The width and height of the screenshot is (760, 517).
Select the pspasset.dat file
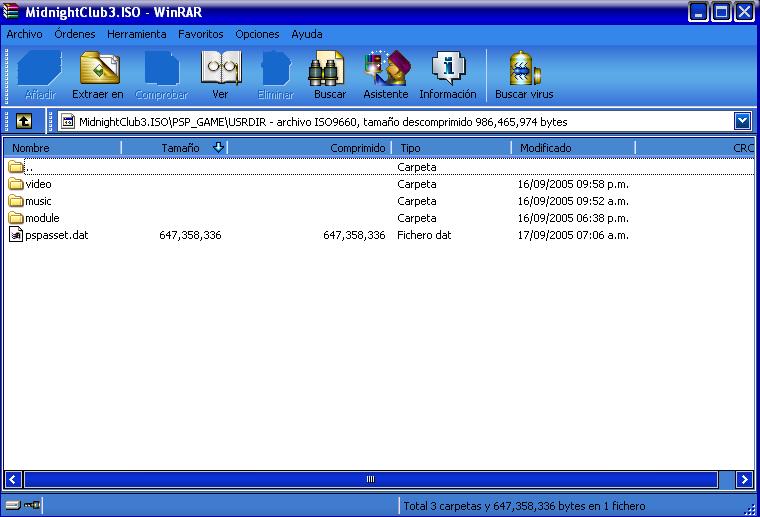coord(56,235)
